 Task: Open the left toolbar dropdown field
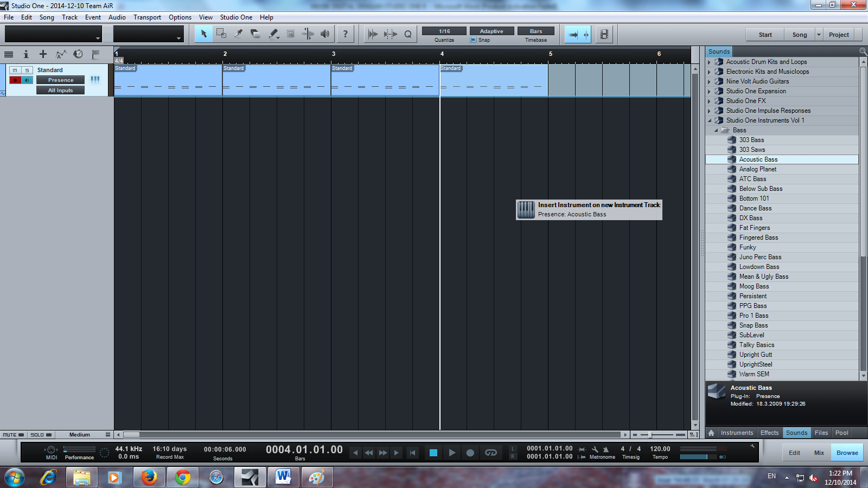(x=53, y=34)
